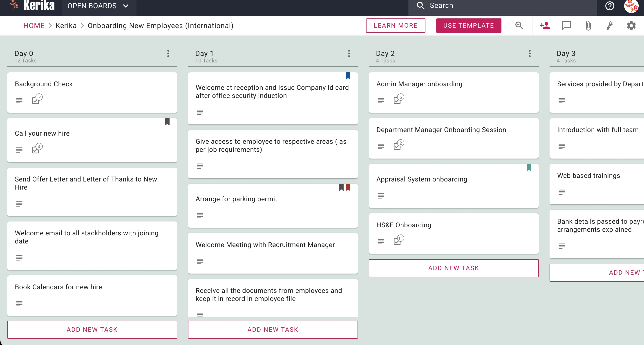Click '10 Tasks' count under Day 1
This screenshot has height=345, width=644.
(x=206, y=61)
